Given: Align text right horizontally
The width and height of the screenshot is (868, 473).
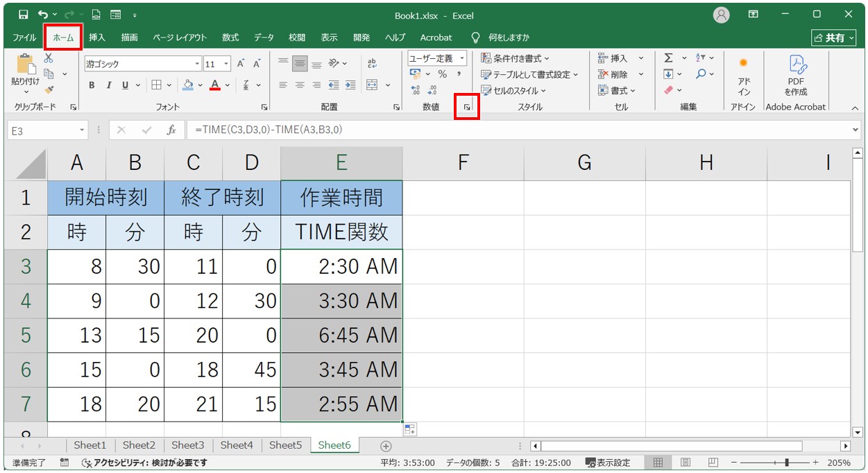Looking at the screenshot, I should click(316, 85).
